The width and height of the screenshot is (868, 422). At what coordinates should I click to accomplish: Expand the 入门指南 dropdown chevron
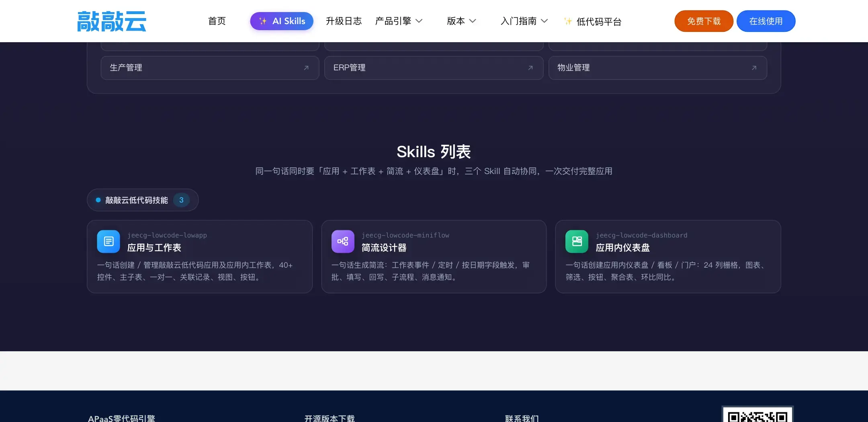pos(545,21)
